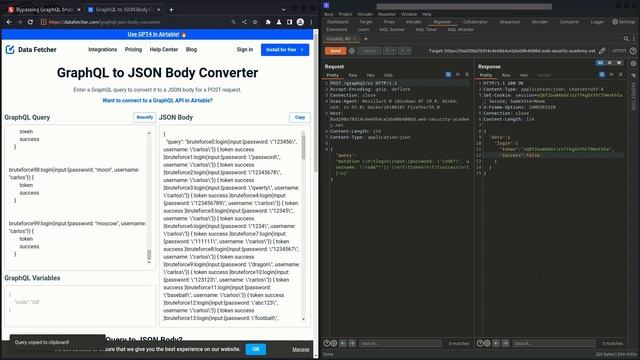The height and width of the screenshot is (360, 640).
Task: Switch the Response view to Raw
Action: pos(506,75)
